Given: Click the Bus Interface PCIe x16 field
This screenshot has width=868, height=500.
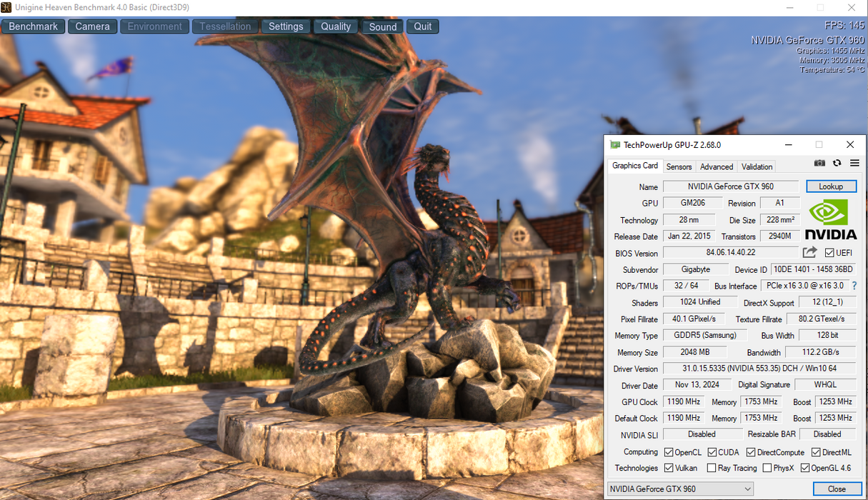Looking at the screenshot, I should 804,286.
